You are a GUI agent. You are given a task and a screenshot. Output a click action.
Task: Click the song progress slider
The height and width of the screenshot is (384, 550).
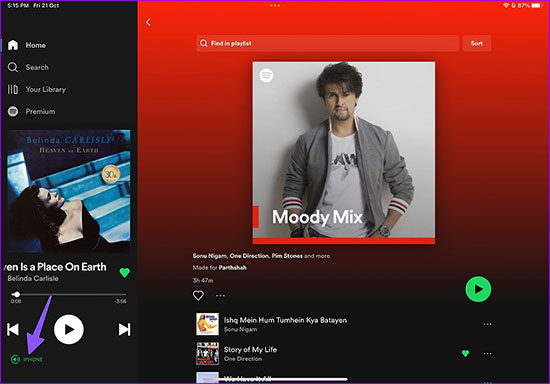tap(68, 295)
